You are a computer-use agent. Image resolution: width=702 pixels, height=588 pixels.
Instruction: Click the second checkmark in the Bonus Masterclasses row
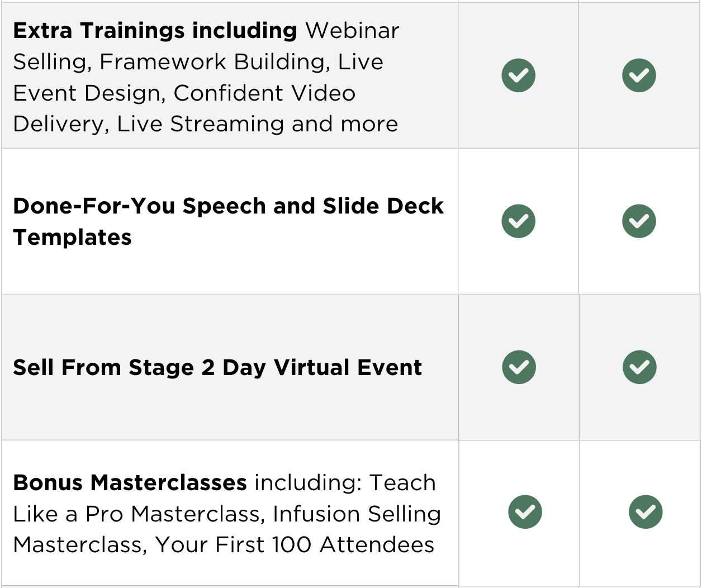click(646, 511)
